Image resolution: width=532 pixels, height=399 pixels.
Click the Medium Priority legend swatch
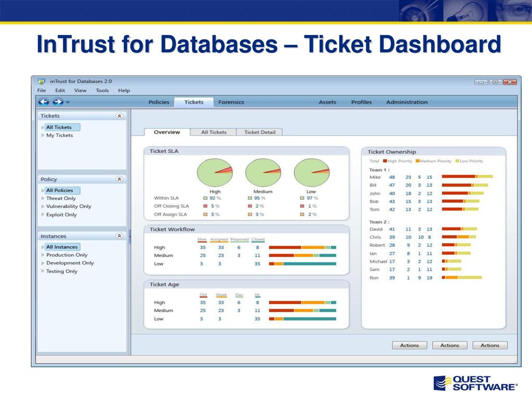click(417, 161)
